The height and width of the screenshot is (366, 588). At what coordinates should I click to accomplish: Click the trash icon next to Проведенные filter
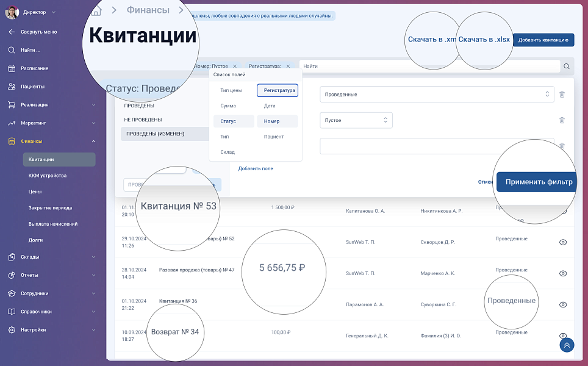coord(562,95)
